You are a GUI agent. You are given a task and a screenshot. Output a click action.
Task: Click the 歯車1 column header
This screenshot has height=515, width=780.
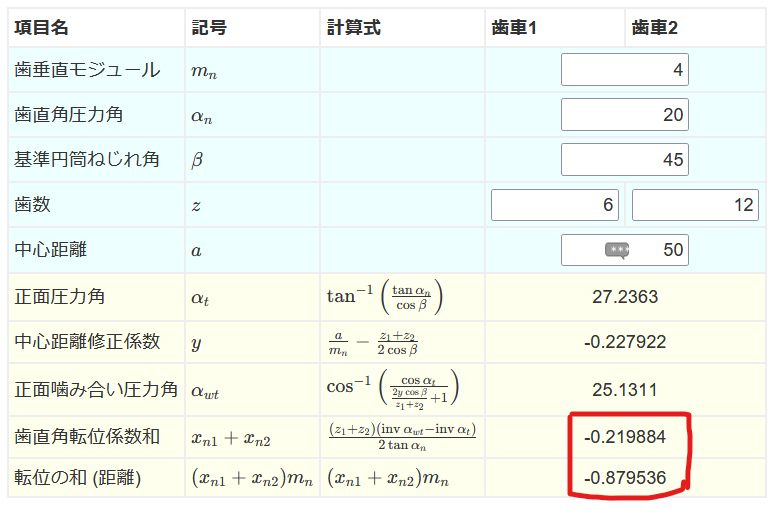[514, 28]
